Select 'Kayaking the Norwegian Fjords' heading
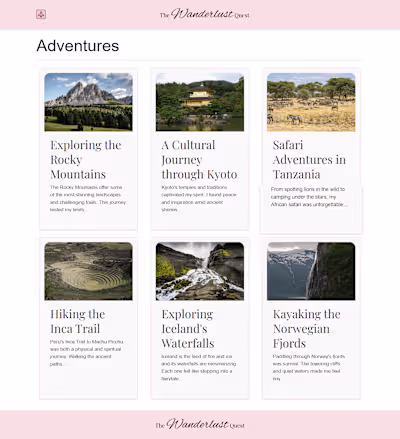The image size is (400, 439). [x=307, y=329]
